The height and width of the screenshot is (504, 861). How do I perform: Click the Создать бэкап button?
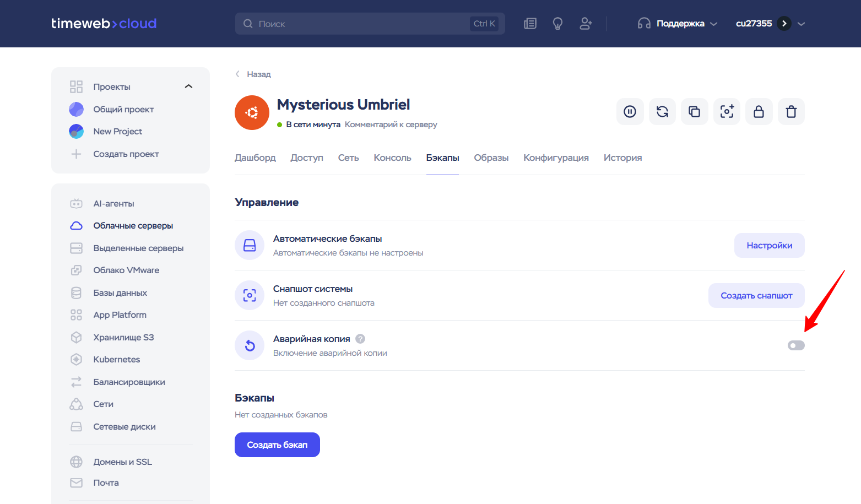pyautogui.click(x=277, y=445)
